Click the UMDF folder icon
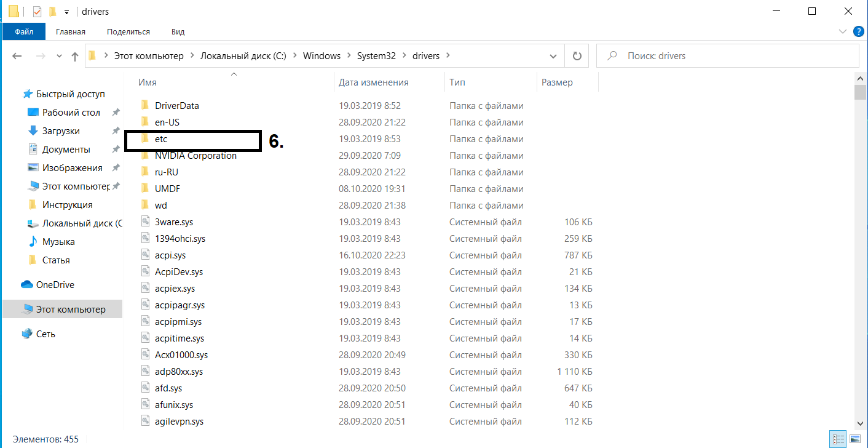 145,189
